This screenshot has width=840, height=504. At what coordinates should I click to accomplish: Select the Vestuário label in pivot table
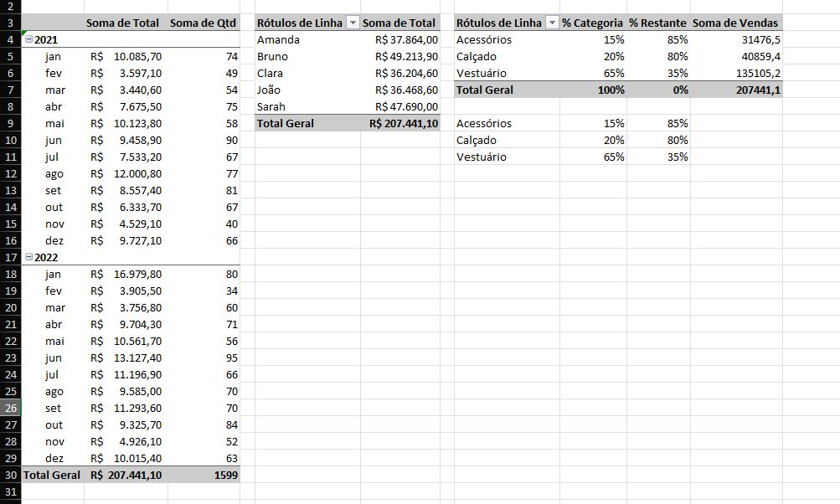point(482,73)
